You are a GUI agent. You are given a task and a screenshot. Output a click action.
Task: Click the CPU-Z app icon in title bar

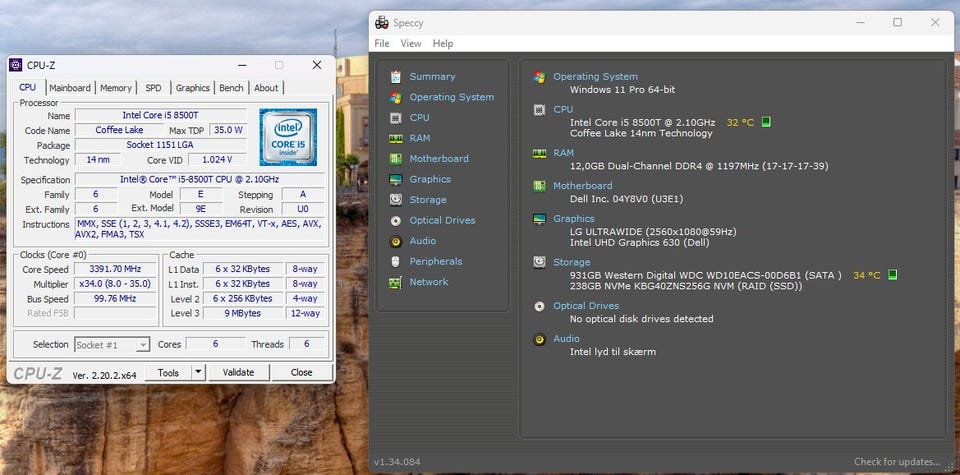coord(16,65)
